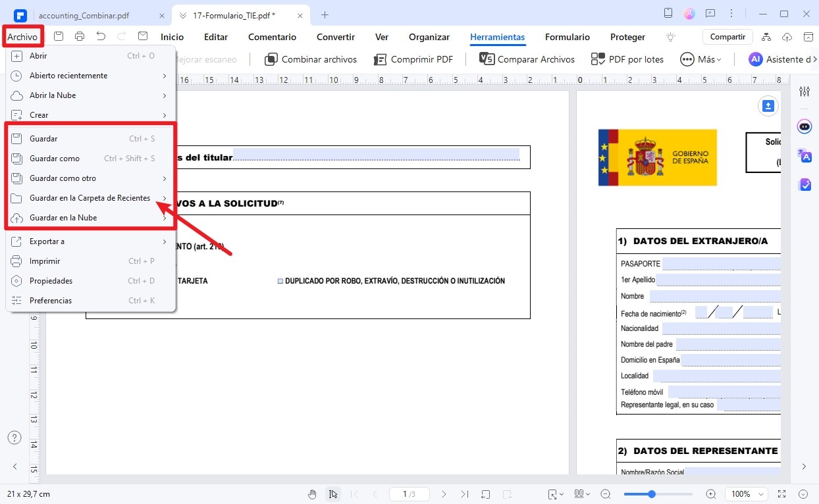This screenshot has width=819, height=504.
Task: Click the print icon in quick toolbar
Action: coord(80,37)
